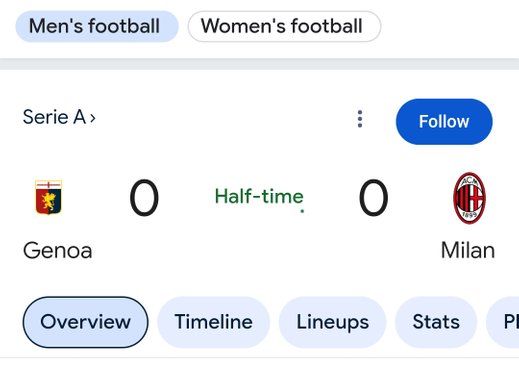The height and width of the screenshot is (380, 519).
Task: Click Genoa's score of zero
Action: point(144,197)
